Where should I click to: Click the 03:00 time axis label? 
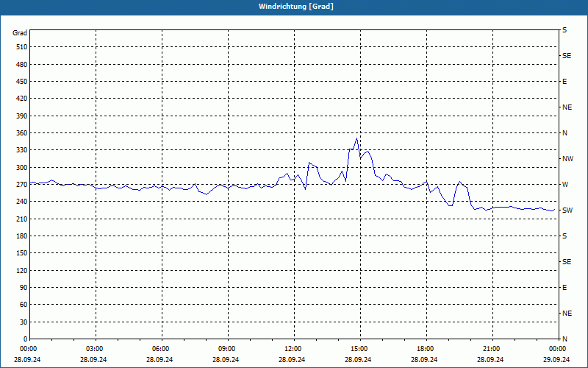[x=95, y=349]
